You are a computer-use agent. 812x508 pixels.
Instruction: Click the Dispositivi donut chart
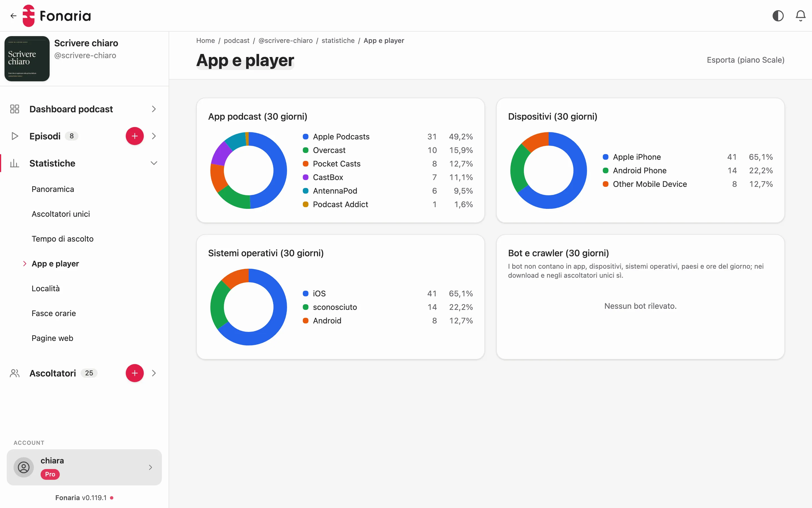[x=549, y=170]
